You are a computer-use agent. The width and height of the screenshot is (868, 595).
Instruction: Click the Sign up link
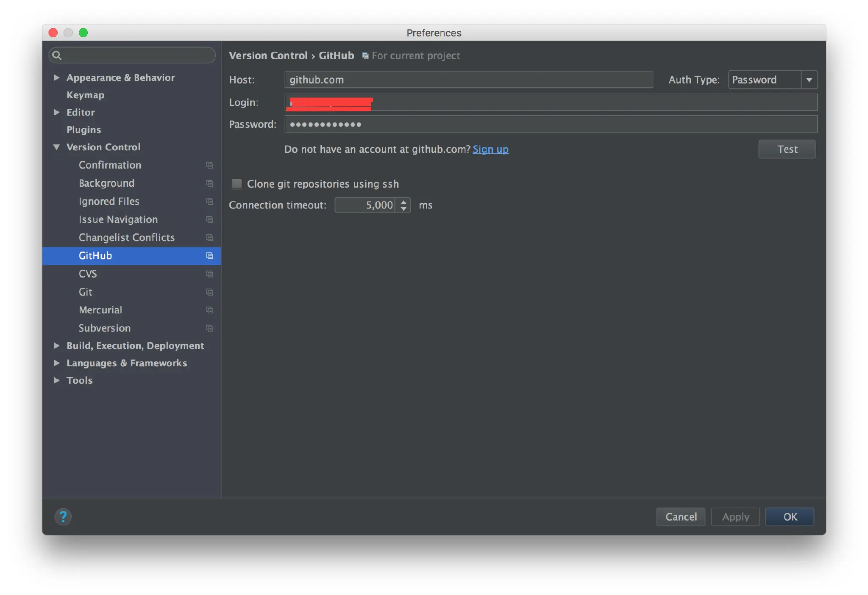tap(490, 149)
